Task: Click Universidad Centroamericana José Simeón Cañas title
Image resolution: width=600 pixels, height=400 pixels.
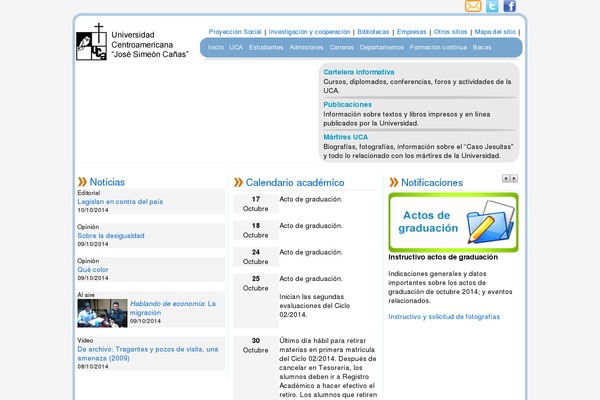Action: (x=150, y=45)
